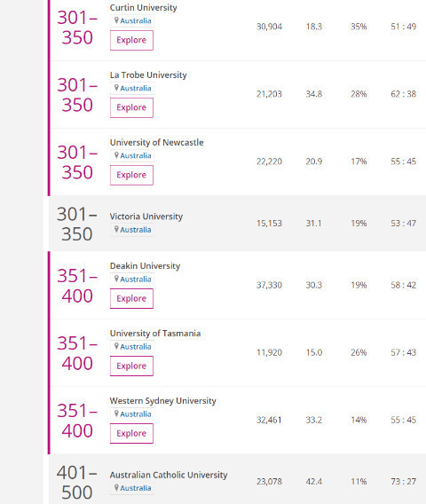Click the location pin icon under La Trobe University
The height and width of the screenshot is (504, 426).
click(x=116, y=88)
